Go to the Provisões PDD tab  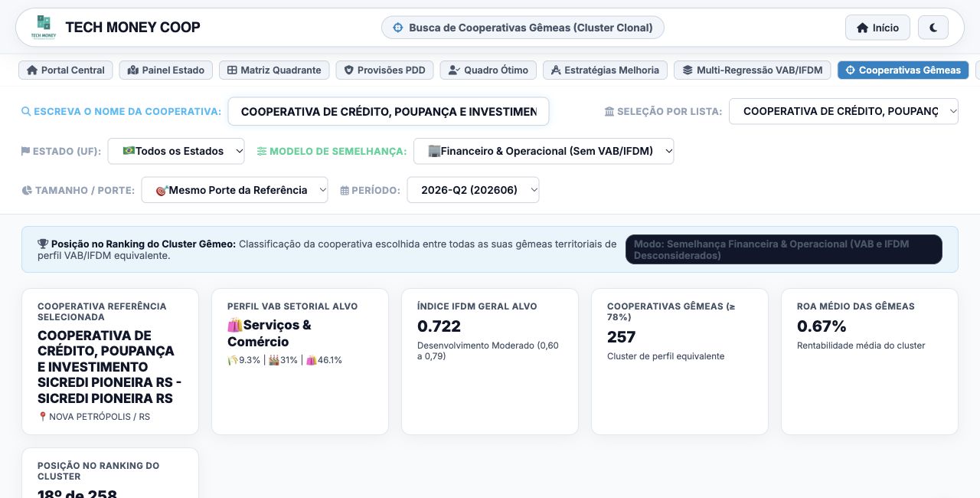384,70
